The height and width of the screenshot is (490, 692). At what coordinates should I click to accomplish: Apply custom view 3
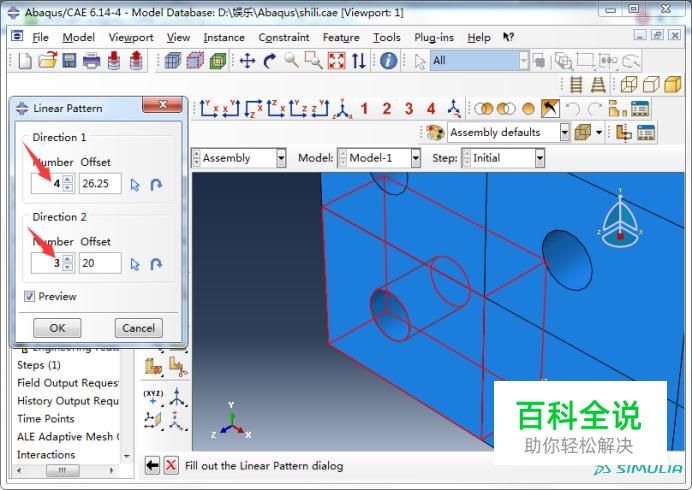pyautogui.click(x=409, y=109)
